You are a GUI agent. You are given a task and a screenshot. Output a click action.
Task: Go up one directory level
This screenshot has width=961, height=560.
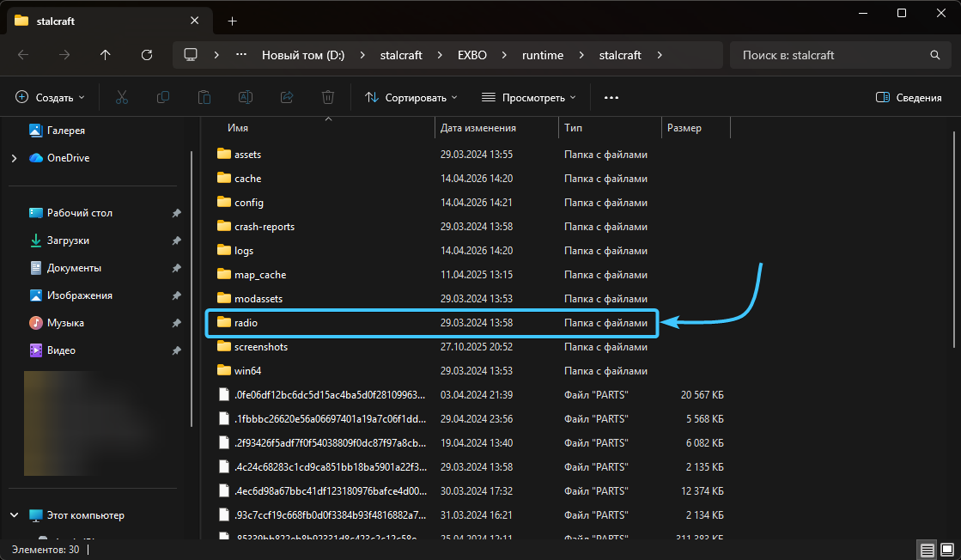[x=106, y=55]
